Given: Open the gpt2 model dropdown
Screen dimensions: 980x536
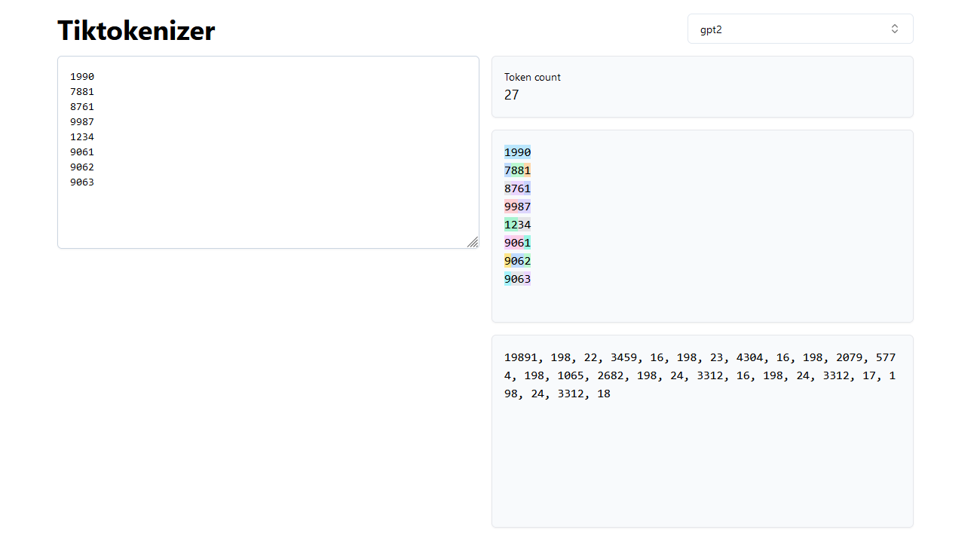Looking at the screenshot, I should point(799,29).
